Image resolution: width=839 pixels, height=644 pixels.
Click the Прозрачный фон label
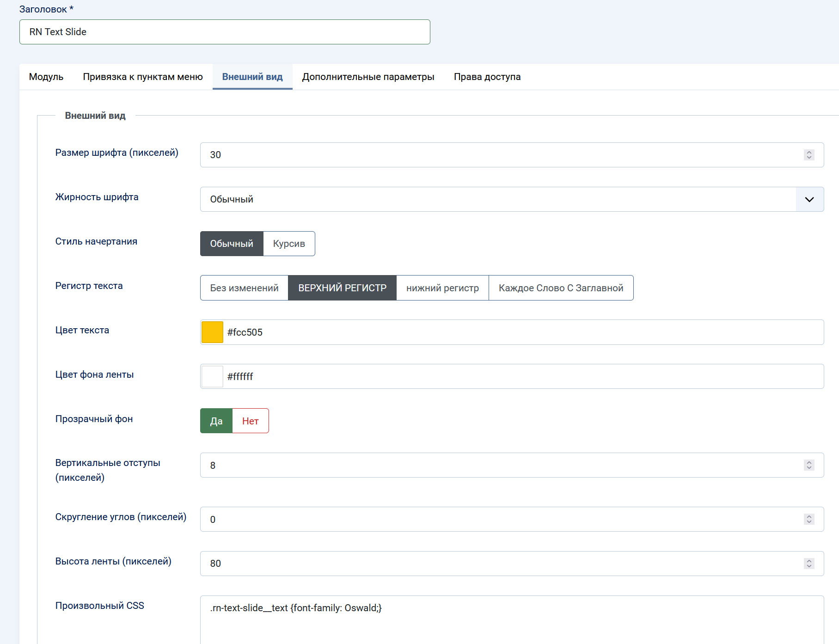point(94,419)
